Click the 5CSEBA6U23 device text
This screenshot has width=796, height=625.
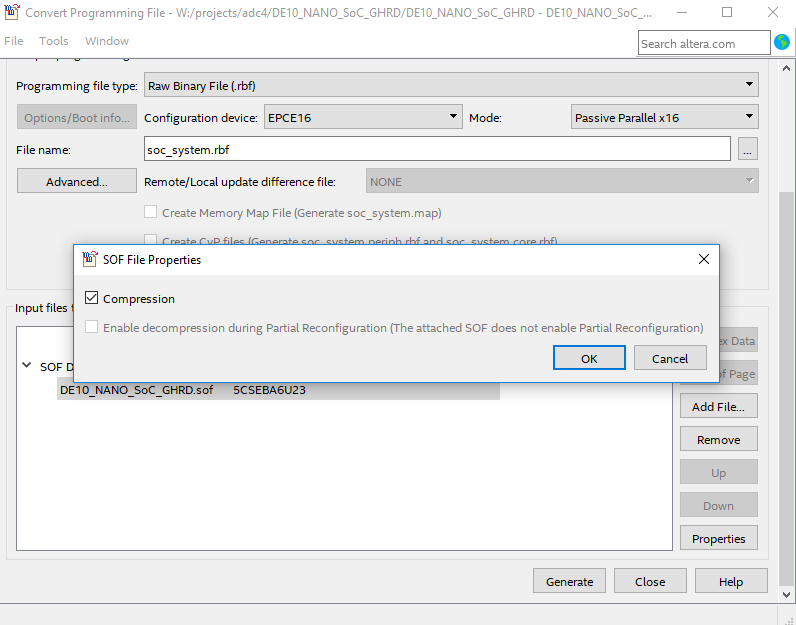[x=269, y=389]
